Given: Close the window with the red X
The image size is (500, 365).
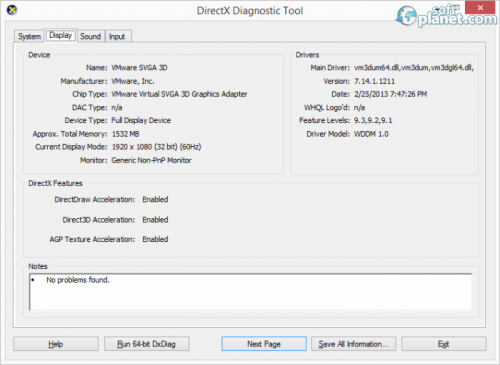Looking at the screenshot, I should [x=480, y=7].
